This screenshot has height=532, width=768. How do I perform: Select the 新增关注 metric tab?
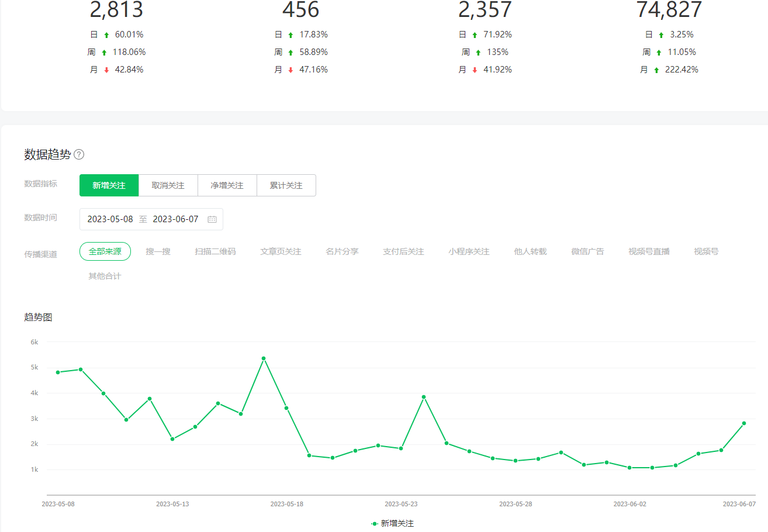(109, 185)
